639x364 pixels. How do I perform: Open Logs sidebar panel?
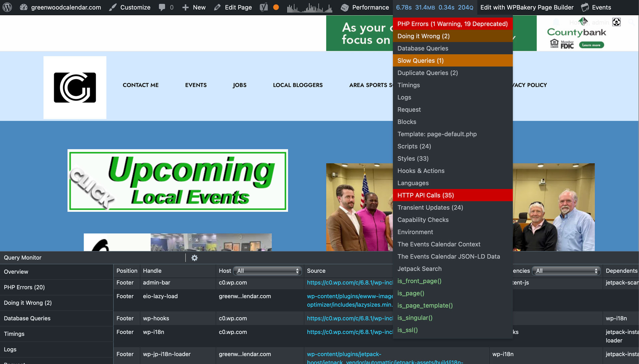click(57, 349)
